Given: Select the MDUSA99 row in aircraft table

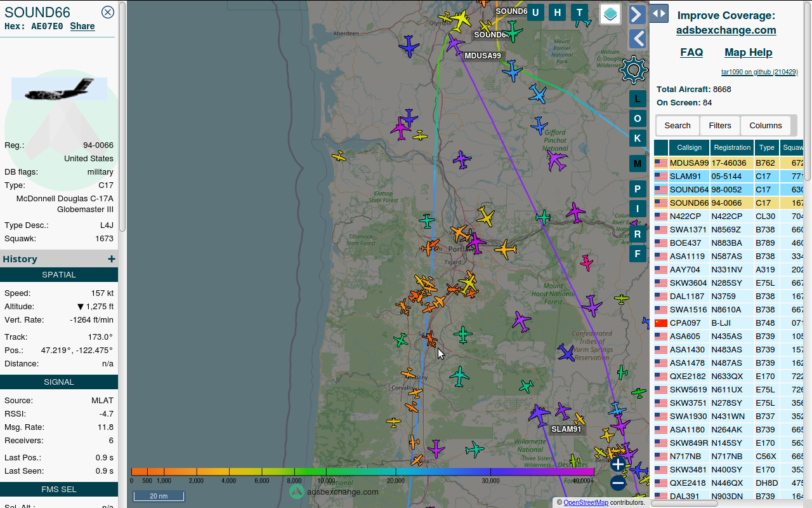Looking at the screenshot, I should (728, 163).
